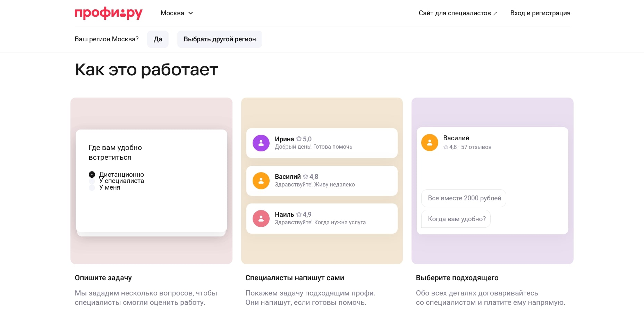Select the У меня radio button

click(x=92, y=187)
